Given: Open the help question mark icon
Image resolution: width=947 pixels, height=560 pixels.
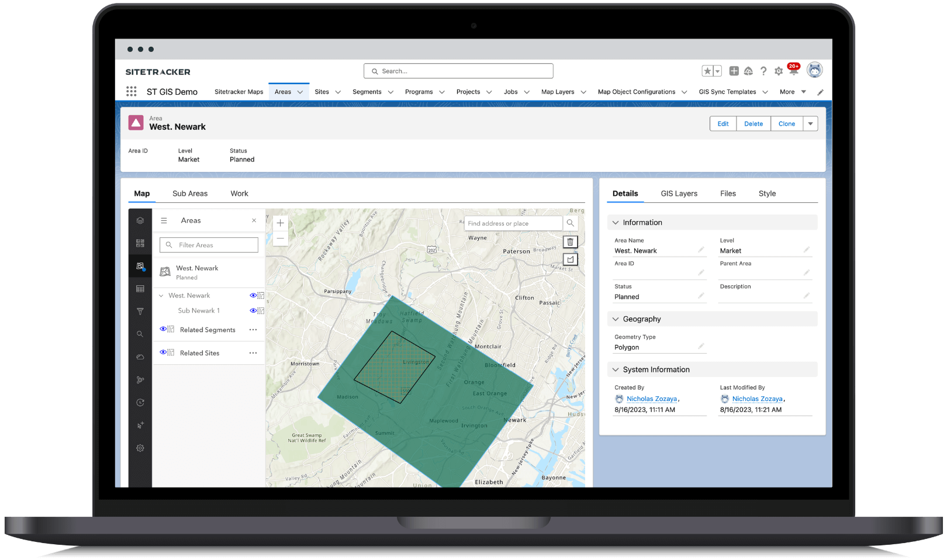Looking at the screenshot, I should pyautogui.click(x=763, y=71).
